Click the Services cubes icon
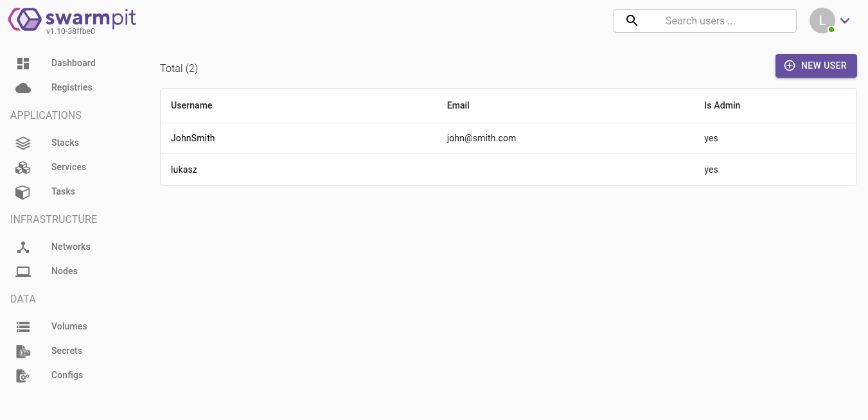868x420 pixels. click(23, 168)
